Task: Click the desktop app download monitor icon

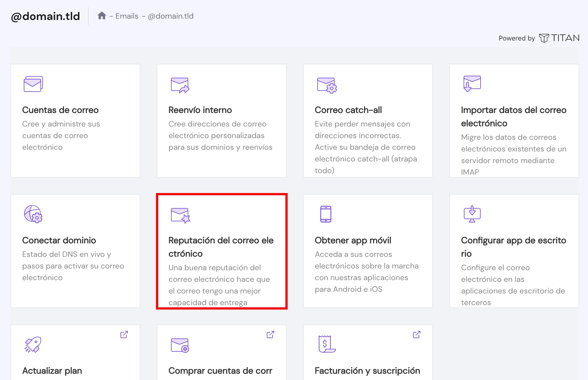Action: (x=472, y=214)
